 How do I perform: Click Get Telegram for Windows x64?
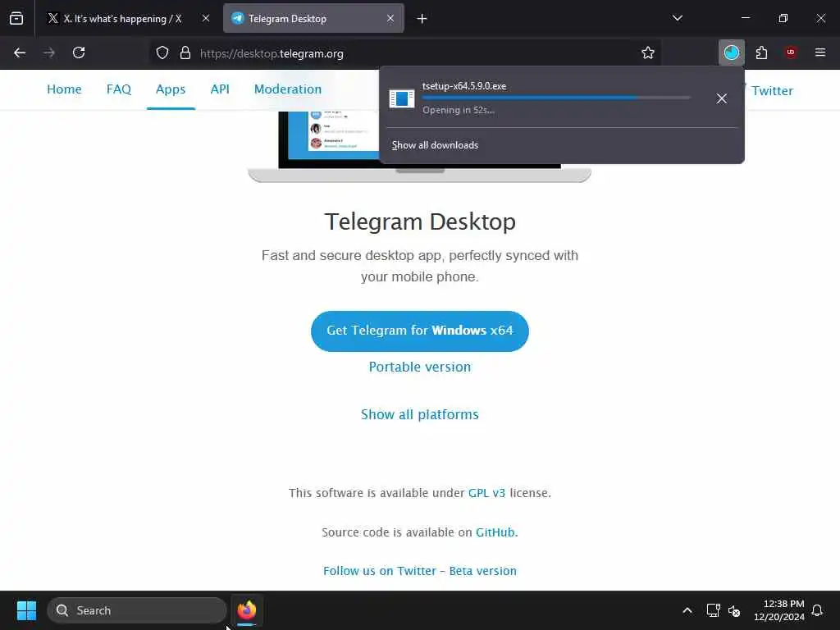pos(420,331)
